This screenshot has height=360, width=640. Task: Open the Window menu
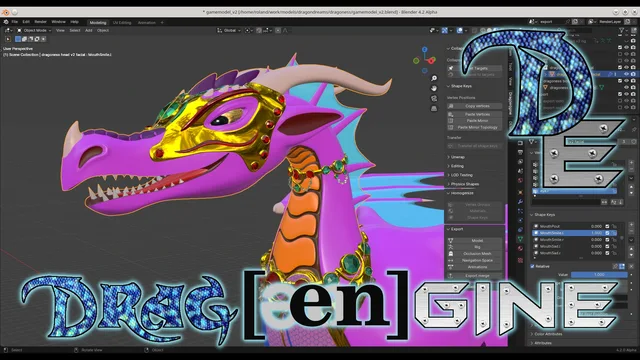click(x=58, y=22)
